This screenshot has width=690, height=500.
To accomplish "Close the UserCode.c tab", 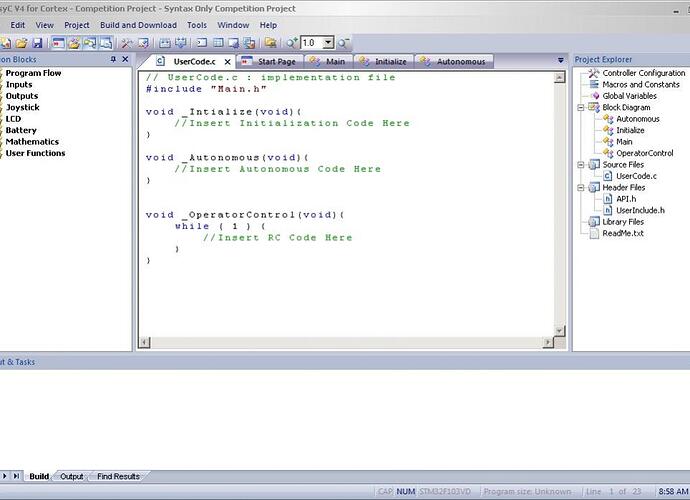I will [228, 62].
